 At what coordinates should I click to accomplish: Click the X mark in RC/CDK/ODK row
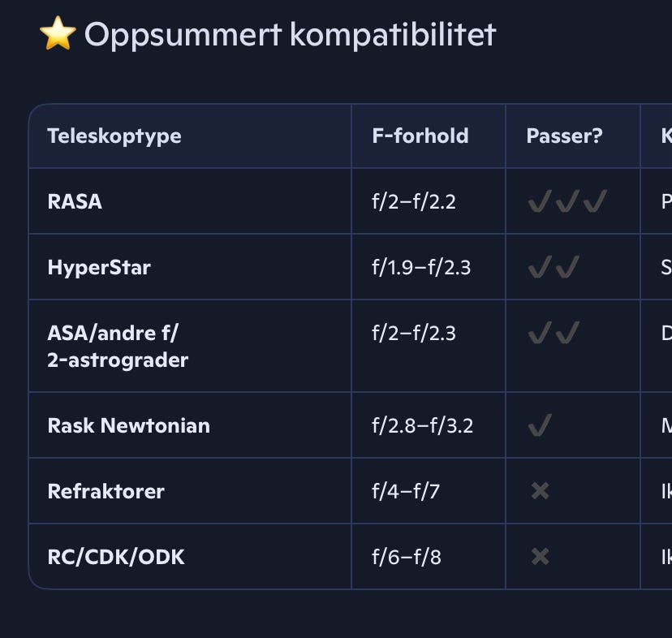pyautogui.click(x=540, y=557)
